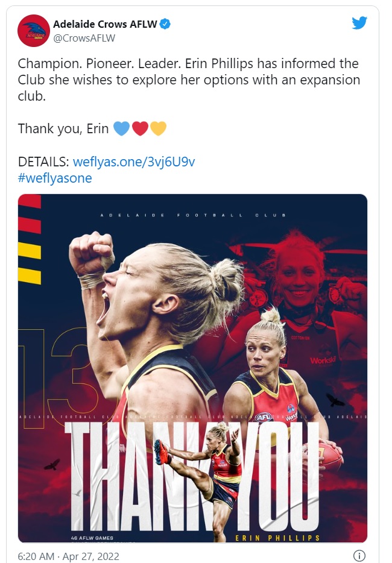Click the kicking player figure in the image
This screenshot has width=392, height=563.
pos(201,477)
